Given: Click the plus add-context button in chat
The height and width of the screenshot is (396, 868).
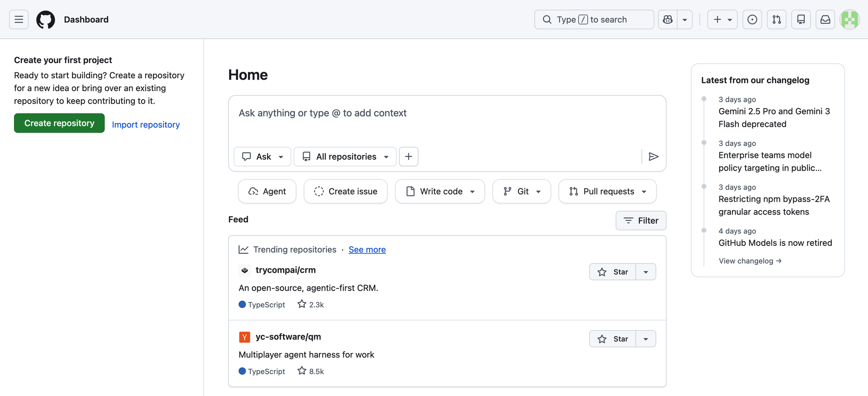Looking at the screenshot, I should pos(409,157).
